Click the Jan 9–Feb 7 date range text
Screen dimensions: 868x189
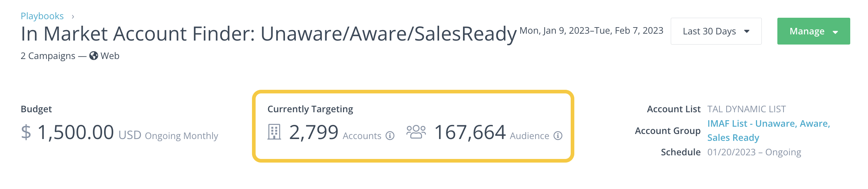[591, 31]
